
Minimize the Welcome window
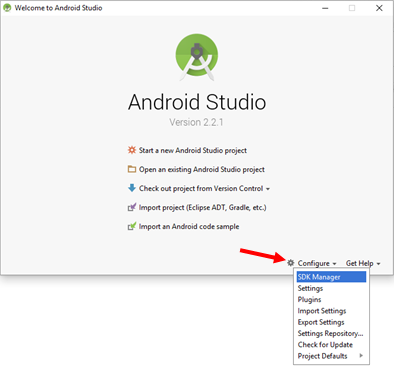pos(325,8)
